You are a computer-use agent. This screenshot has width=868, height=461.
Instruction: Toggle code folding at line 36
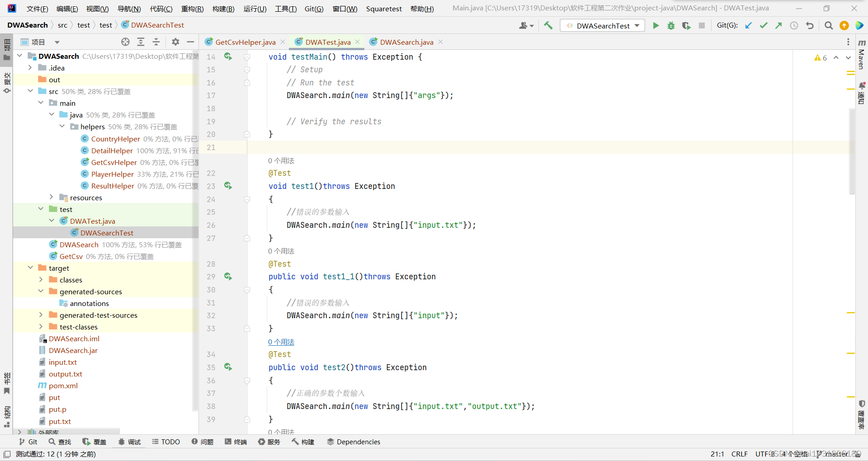click(247, 381)
